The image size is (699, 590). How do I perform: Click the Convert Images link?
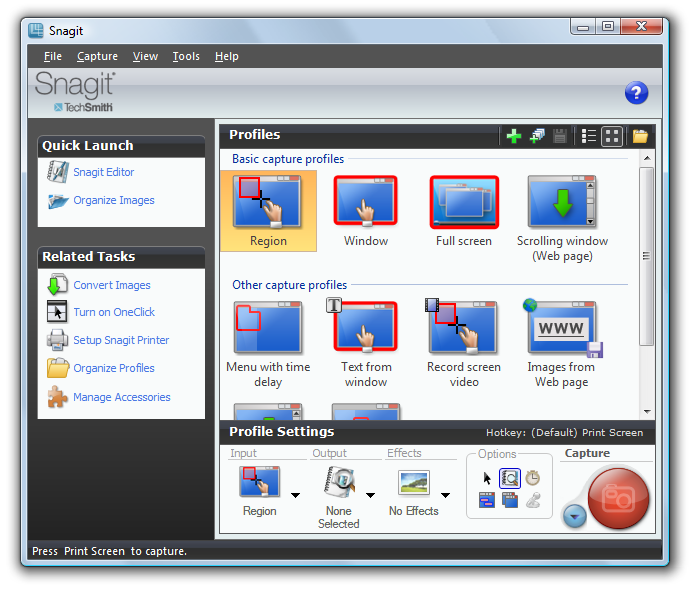coord(111,285)
